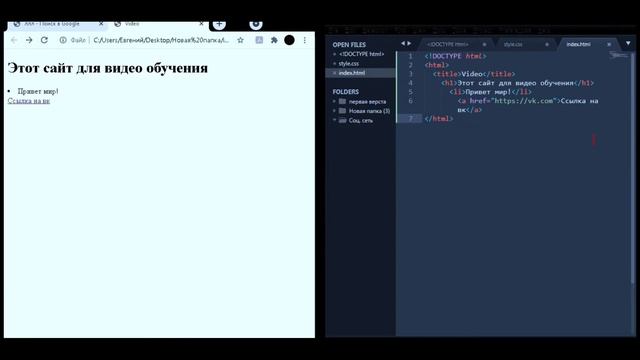Collapse the 'Соц. сеть' folder arrow

334,120
